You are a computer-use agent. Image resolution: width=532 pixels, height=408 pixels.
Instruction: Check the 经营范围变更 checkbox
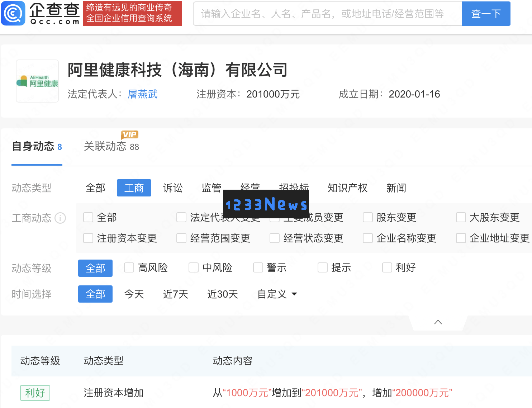(x=181, y=238)
